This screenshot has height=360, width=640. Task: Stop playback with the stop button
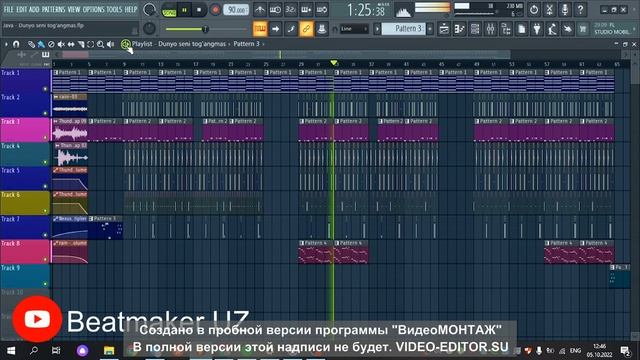click(199, 10)
